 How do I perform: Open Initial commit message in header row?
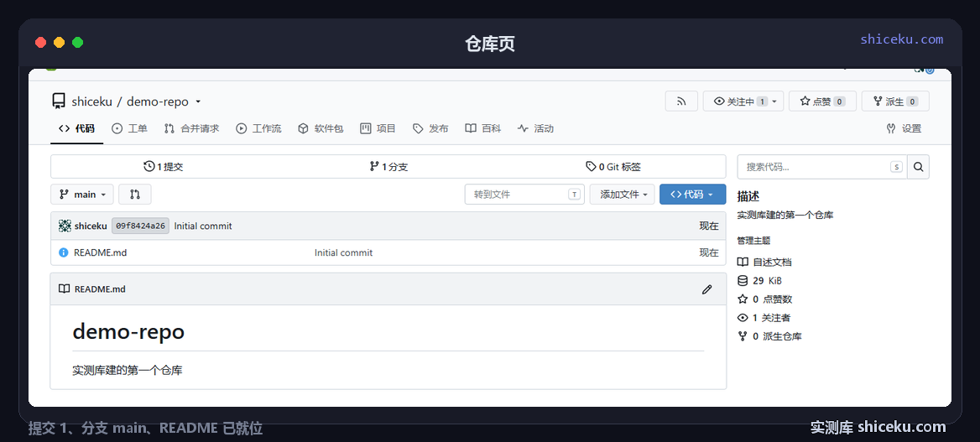coord(203,226)
